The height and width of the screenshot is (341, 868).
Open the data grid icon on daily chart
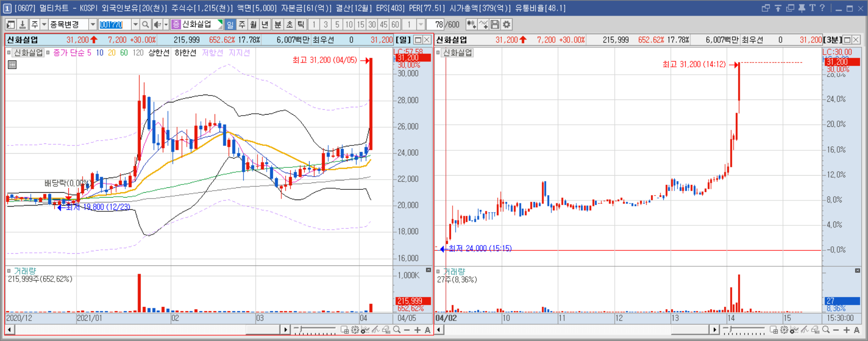12,65
